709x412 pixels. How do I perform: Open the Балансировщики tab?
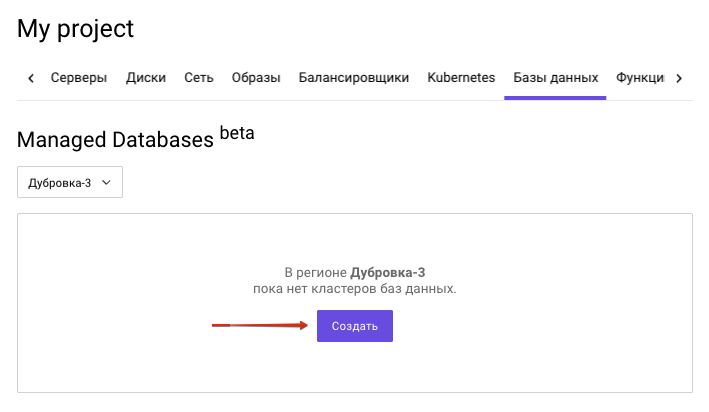353,78
